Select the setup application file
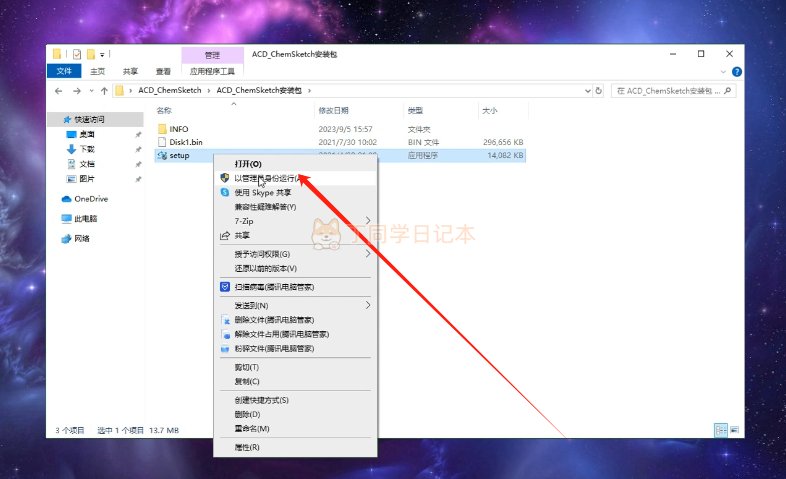Screen dimensions: 786x479 click(179, 155)
